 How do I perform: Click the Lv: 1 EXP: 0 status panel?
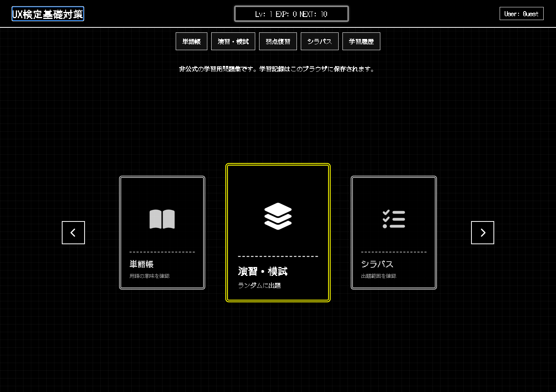point(292,14)
